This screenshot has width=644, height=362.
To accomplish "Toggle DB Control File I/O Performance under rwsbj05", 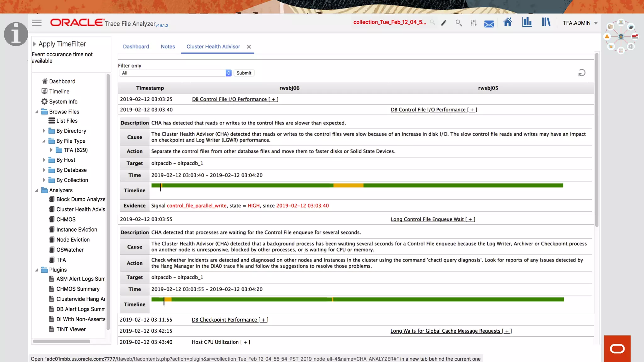I will 434,110.
